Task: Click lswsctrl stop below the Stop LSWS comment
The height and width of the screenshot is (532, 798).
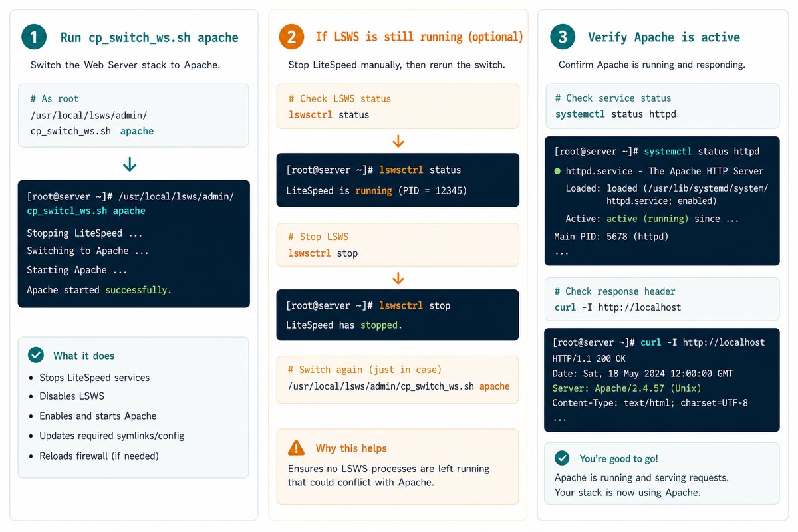Action: pyautogui.click(x=323, y=253)
